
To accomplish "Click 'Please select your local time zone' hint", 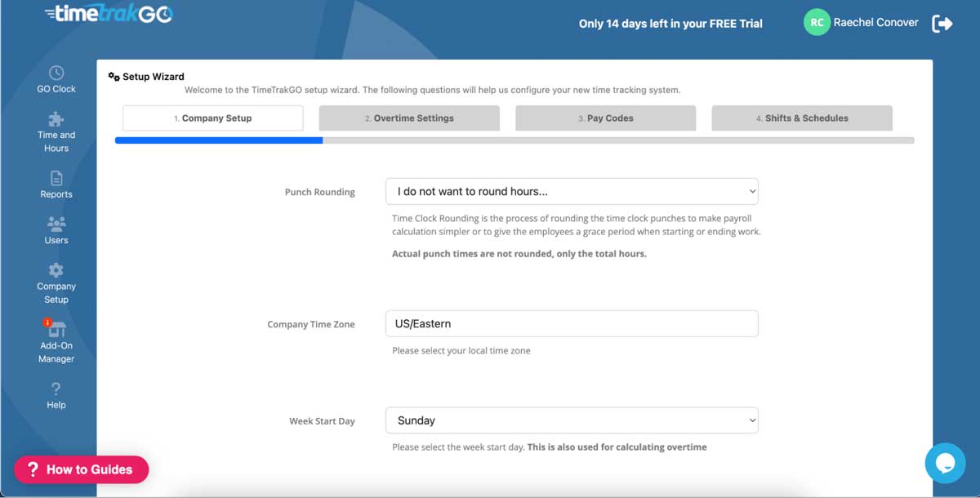I will (x=461, y=351).
